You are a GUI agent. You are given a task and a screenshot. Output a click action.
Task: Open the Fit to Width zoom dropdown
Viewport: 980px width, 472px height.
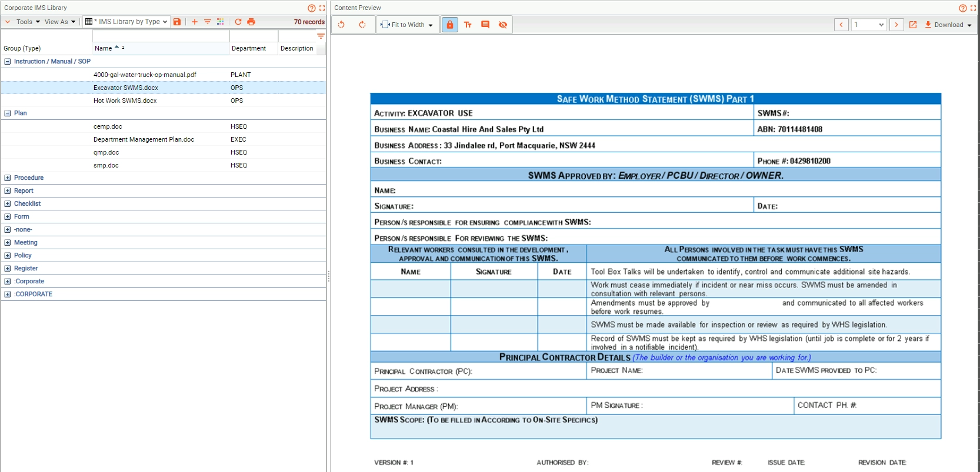408,25
